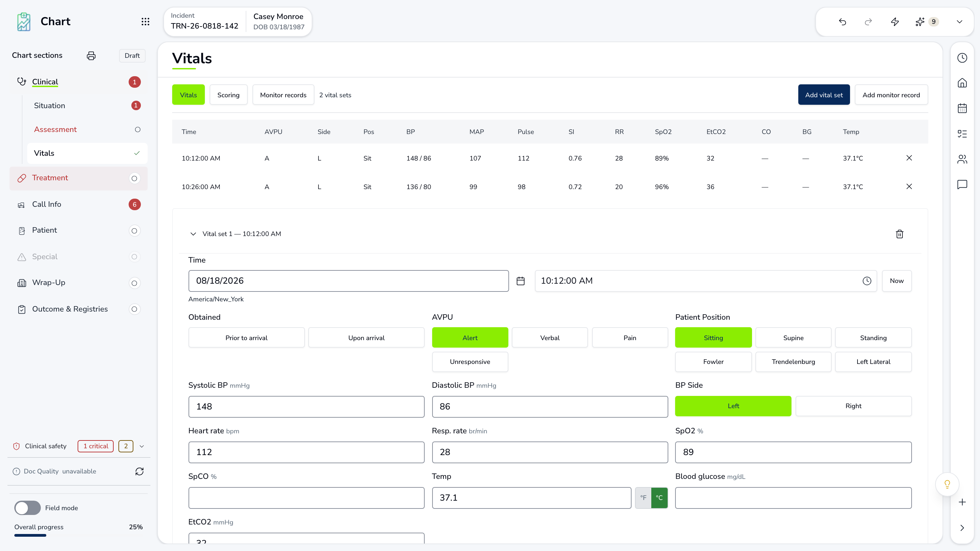Open the crew people icon in right rail
Viewport: 980px width, 551px height.
click(962, 159)
